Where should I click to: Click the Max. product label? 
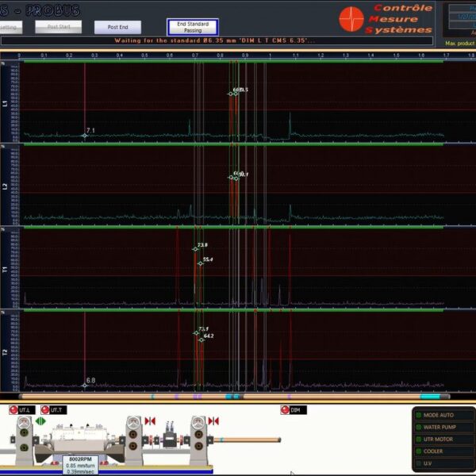[460, 44]
